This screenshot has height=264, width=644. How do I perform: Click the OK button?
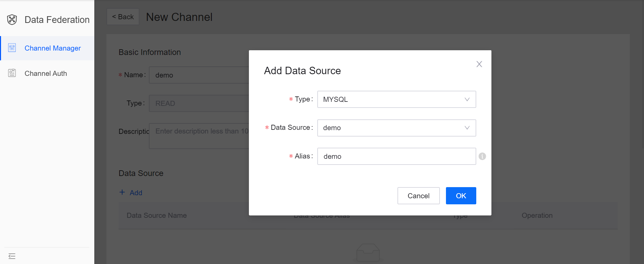point(461,196)
